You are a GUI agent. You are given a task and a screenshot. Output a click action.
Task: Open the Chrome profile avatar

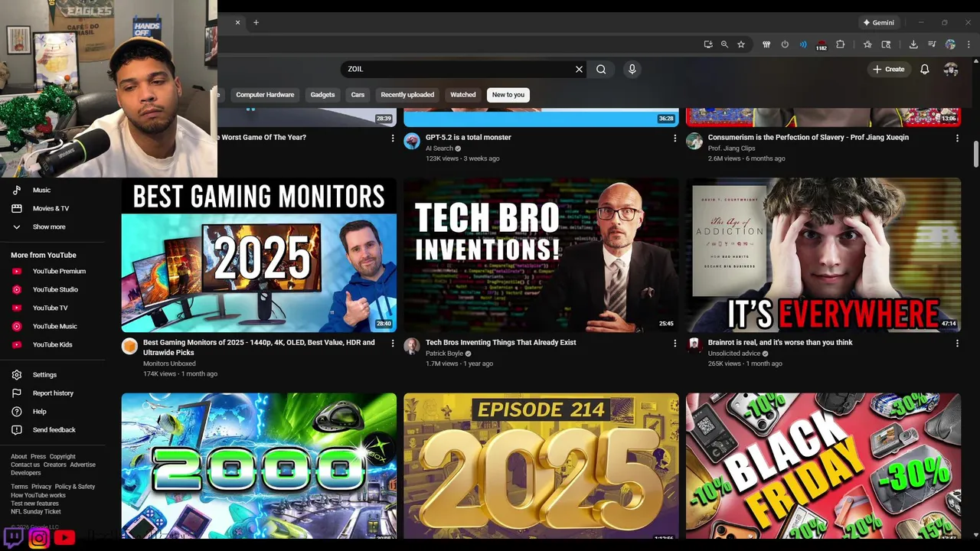pos(950,44)
